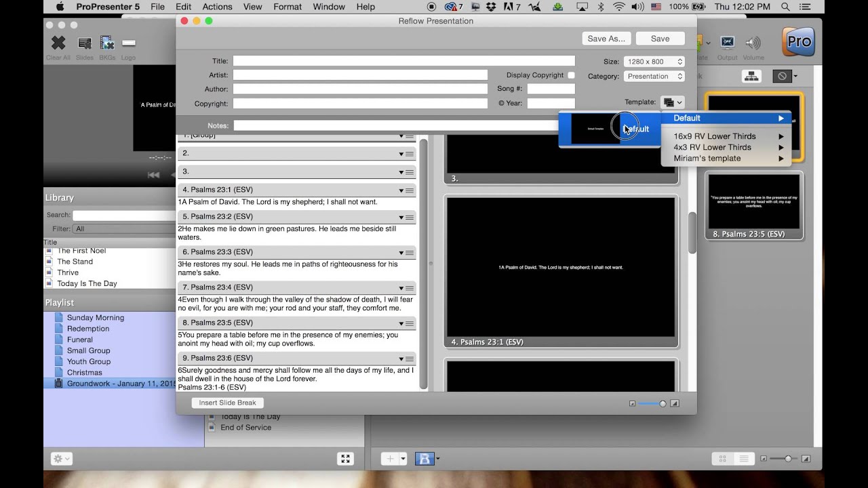Click Insert Slide Break button
The height and width of the screenshot is (488, 868).
(x=227, y=403)
